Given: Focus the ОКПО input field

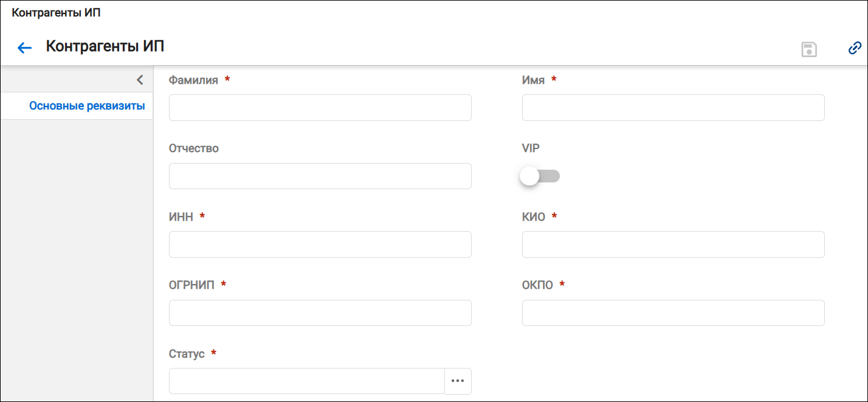Looking at the screenshot, I should tap(673, 313).
